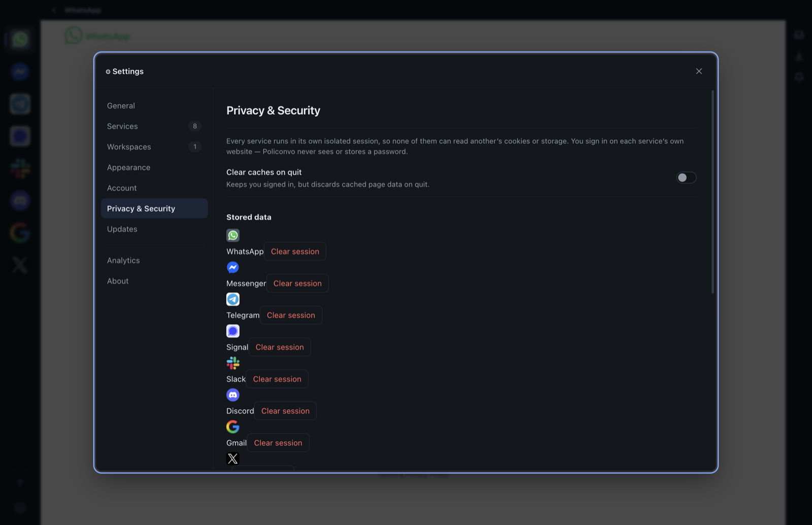Clear the Messenger session
Screen dimensions: 812x525
297,284
